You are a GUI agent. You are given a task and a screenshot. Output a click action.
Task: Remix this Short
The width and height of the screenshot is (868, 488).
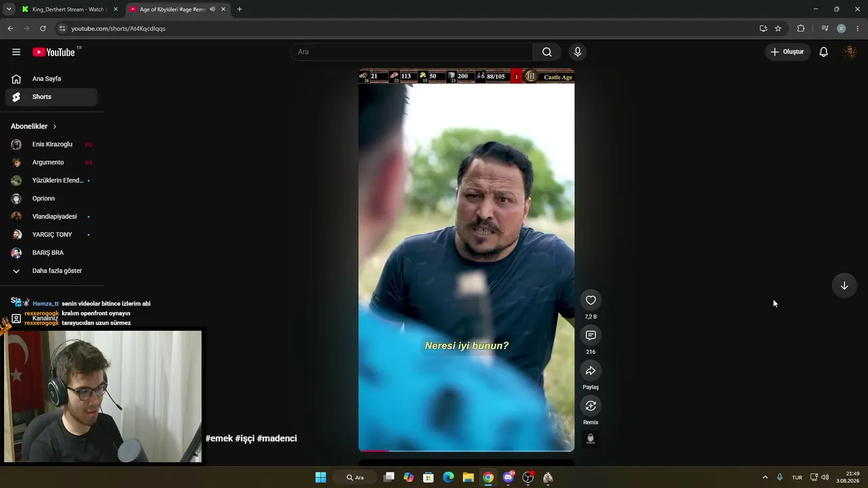(591, 406)
